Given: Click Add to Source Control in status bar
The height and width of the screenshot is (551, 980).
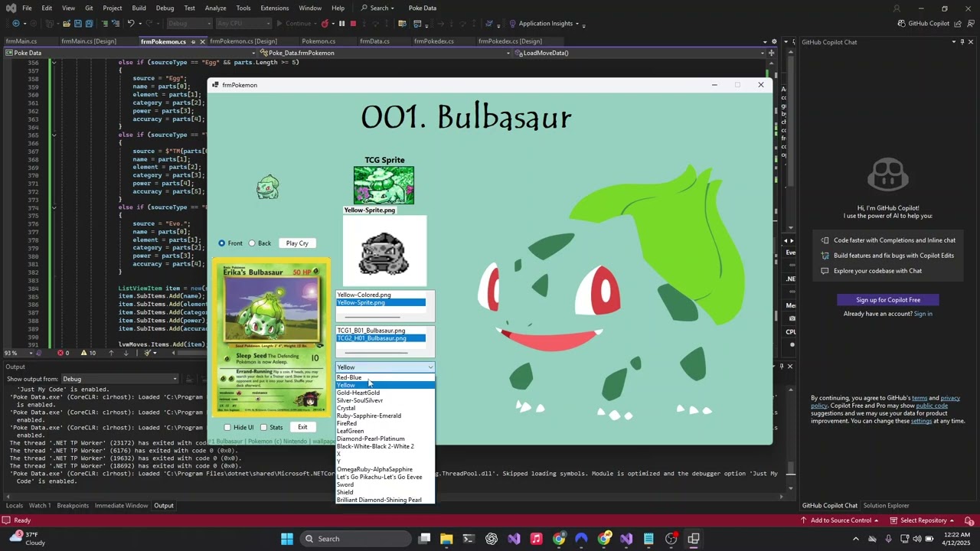Looking at the screenshot, I should [x=841, y=520].
